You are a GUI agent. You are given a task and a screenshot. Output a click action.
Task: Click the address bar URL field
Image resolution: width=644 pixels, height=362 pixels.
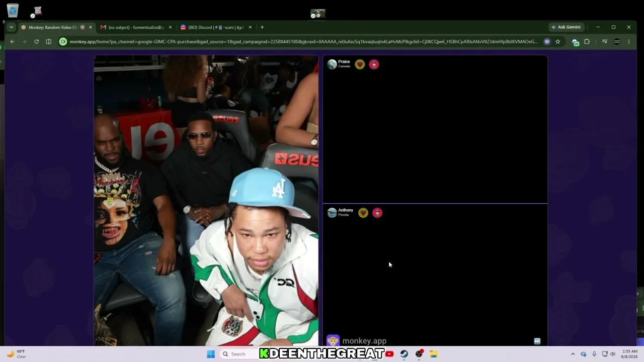pos(303,42)
